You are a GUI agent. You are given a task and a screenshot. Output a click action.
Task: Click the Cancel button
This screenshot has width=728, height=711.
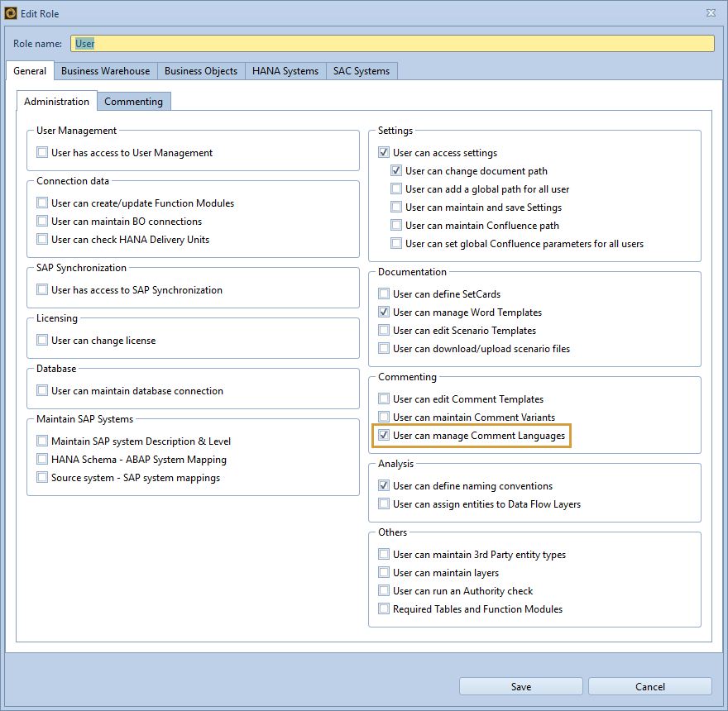(649, 686)
